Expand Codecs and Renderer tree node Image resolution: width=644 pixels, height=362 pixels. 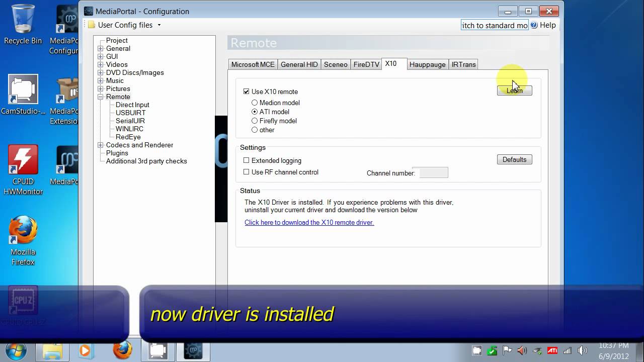(x=100, y=145)
